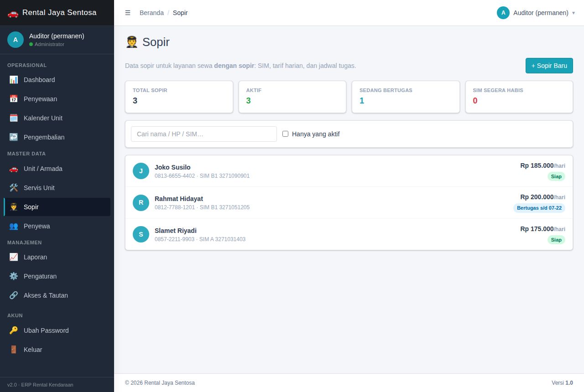584x392 pixels.
Task: Click the name Joko Susilo
Action: tap(172, 167)
